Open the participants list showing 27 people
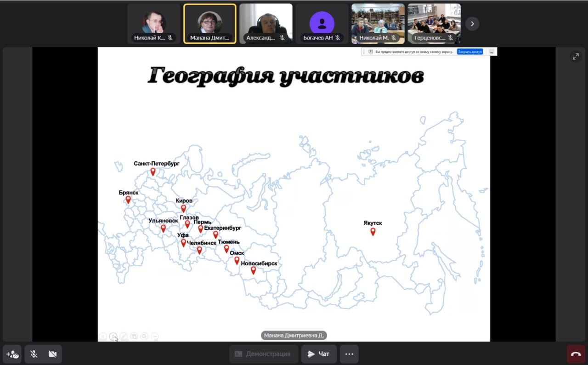Viewport: 588px width, 365px height. [12, 354]
